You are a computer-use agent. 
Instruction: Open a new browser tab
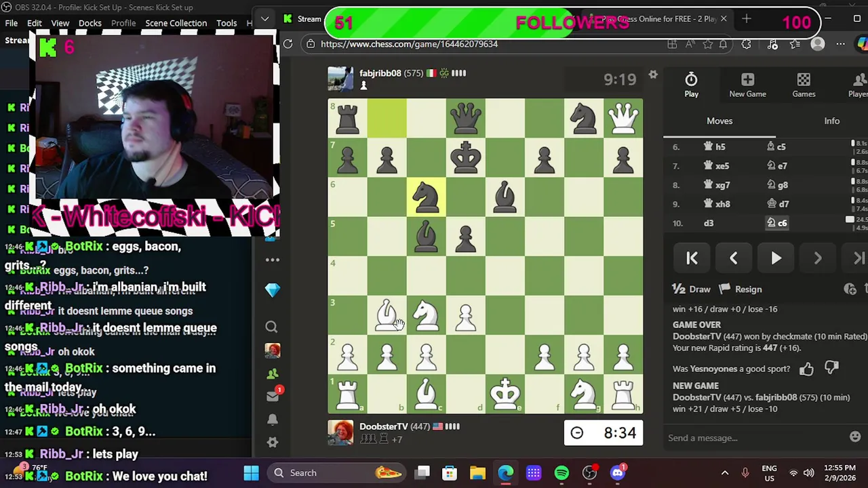(747, 19)
